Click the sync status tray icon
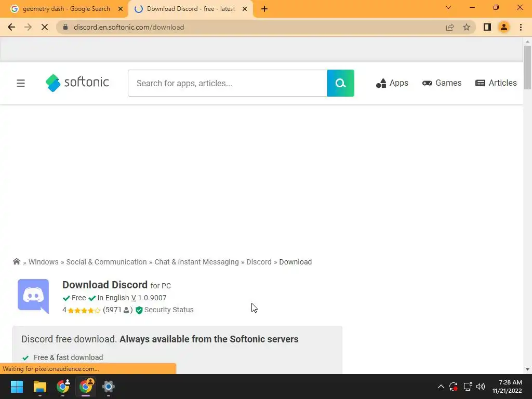532x399 pixels. click(453, 387)
